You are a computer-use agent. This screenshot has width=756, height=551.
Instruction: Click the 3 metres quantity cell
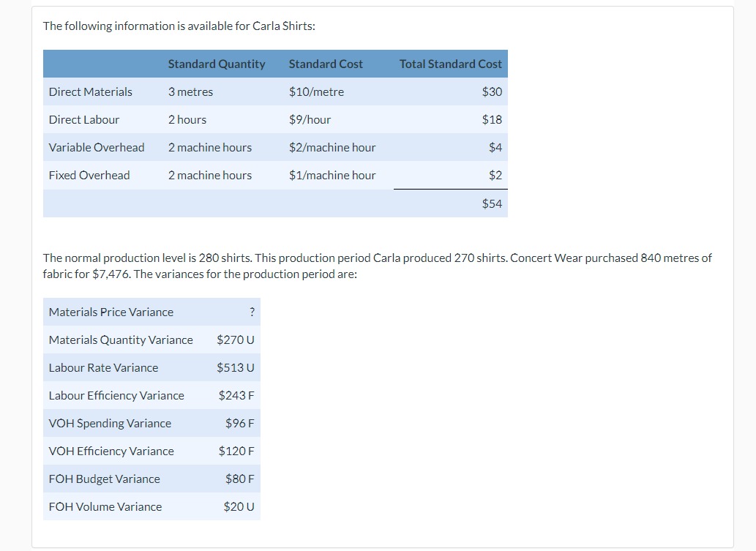point(190,91)
